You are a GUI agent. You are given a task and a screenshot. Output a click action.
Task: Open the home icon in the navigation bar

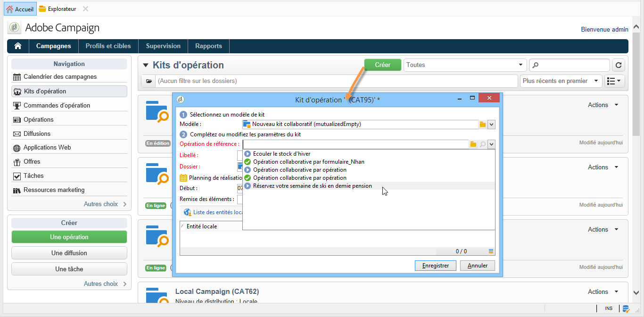[x=18, y=46]
